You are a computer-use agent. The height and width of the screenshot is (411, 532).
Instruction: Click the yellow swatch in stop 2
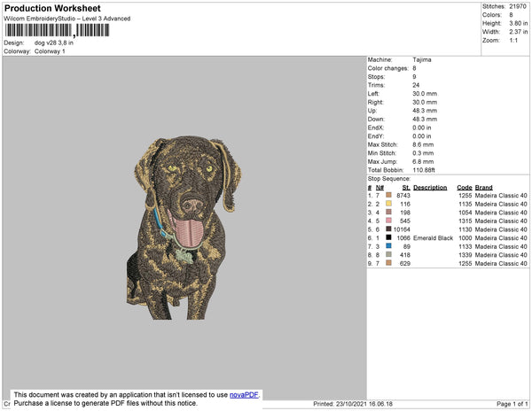[389, 204]
